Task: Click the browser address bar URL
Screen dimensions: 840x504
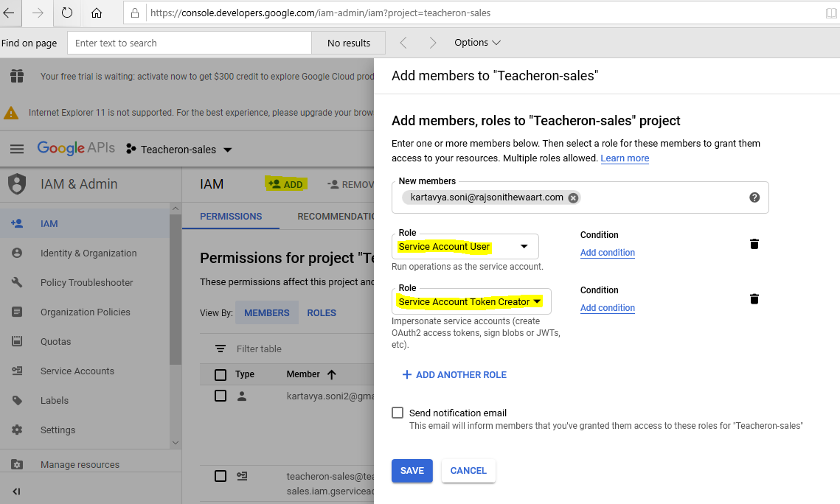Action: click(320, 13)
